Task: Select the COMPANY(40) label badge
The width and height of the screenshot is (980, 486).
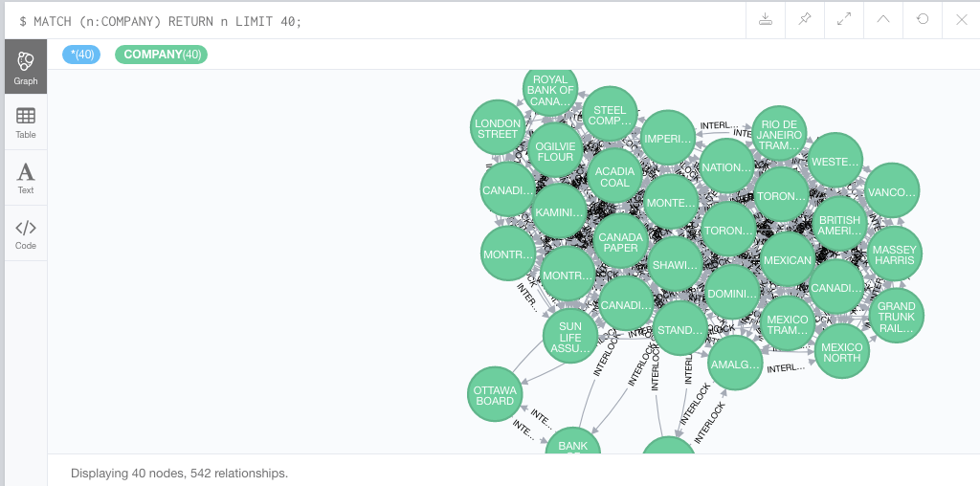Action: pos(162,55)
